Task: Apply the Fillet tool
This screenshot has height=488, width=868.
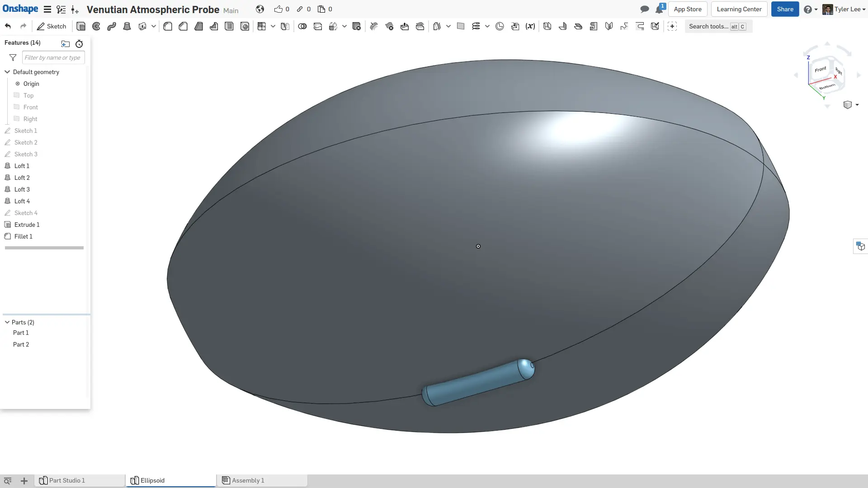Action: 168,26
